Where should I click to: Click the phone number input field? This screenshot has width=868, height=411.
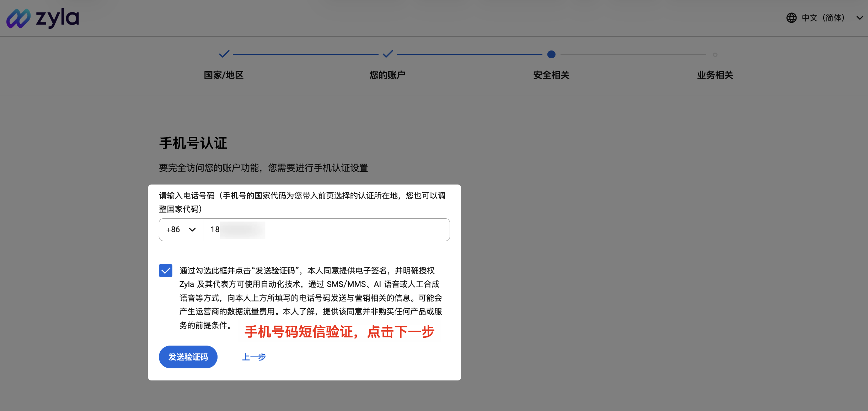326,229
